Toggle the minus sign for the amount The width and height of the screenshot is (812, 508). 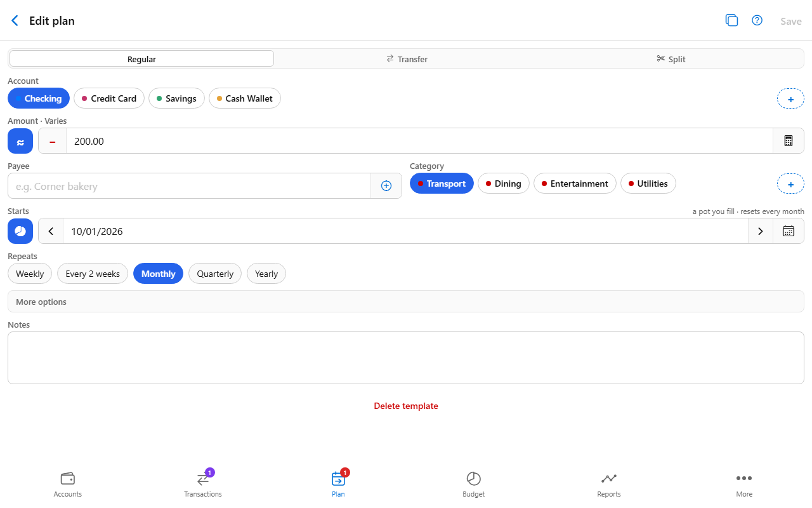click(x=53, y=141)
